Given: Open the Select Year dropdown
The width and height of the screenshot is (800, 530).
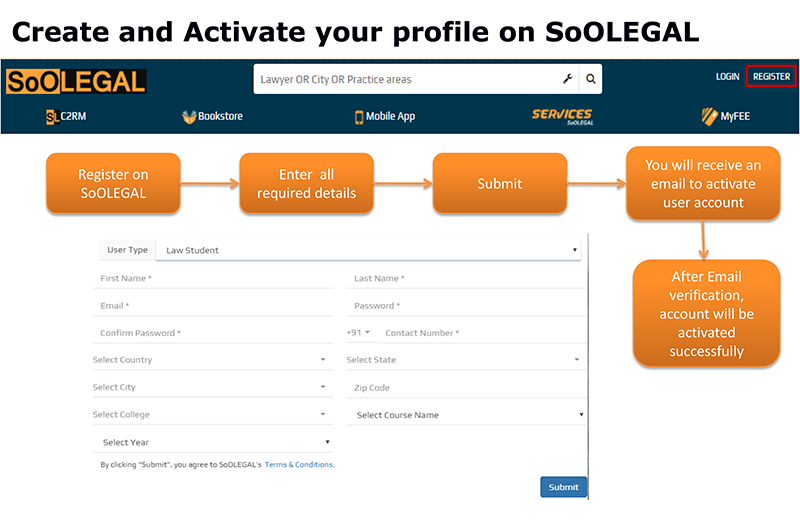Looking at the screenshot, I should tap(214, 442).
